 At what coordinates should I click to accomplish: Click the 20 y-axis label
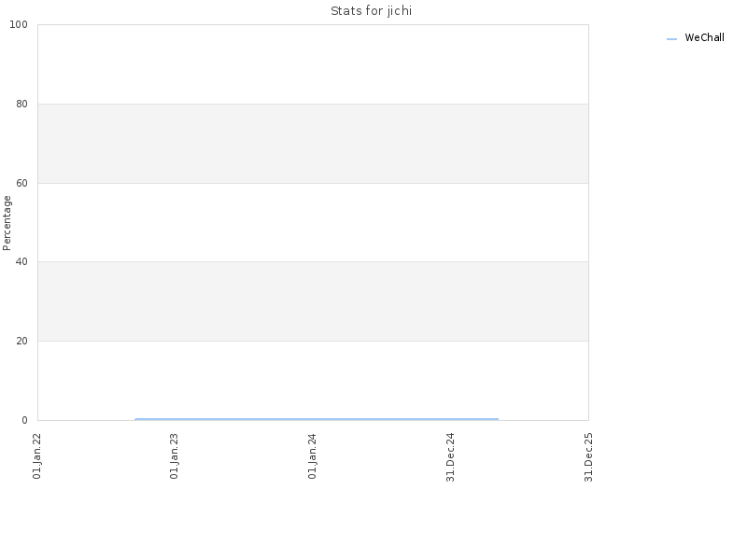pyautogui.click(x=21, y=341)
